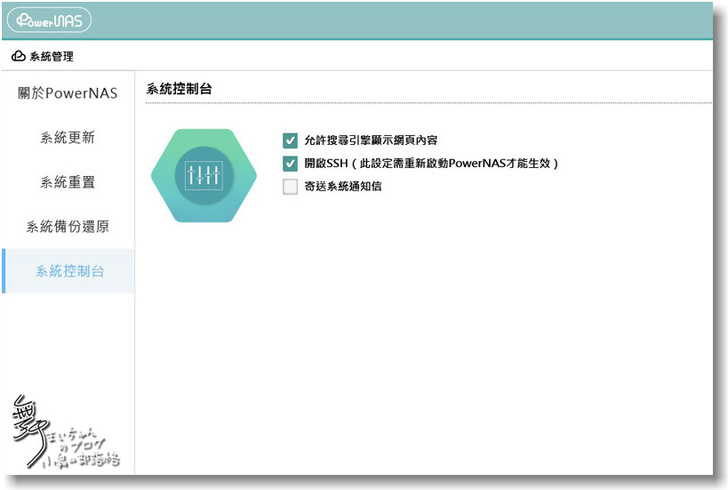Click the 開啟SSH setting label text
Screen dimensions: 728x490
(x=431, y=163)
